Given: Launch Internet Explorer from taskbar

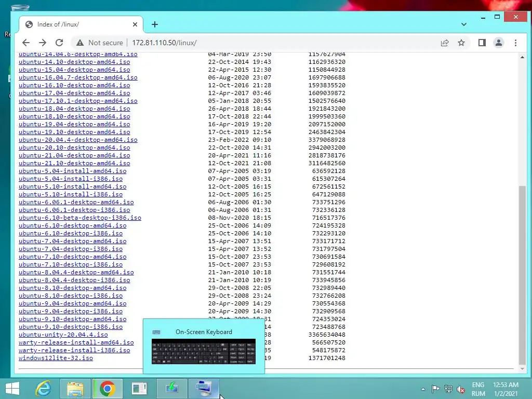Looking at the screenshot, I should tap(44, 389).
